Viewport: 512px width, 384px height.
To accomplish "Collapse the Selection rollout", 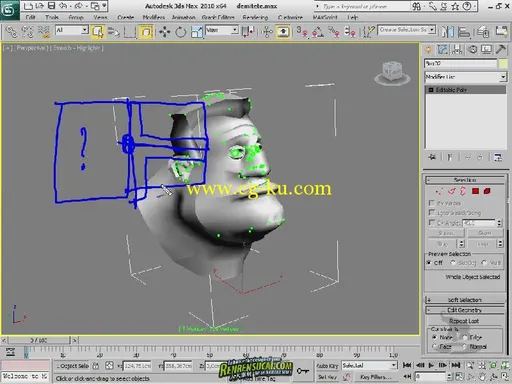I will [x=465, y=180].
